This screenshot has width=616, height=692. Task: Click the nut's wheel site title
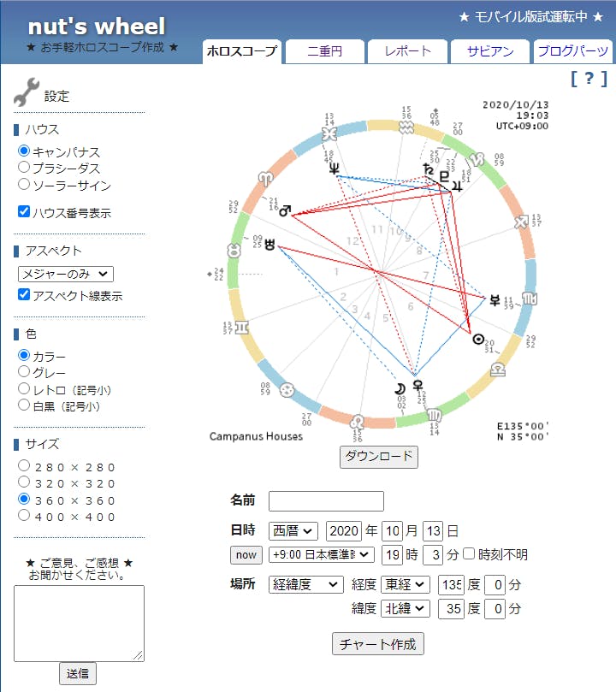point(97,27)
